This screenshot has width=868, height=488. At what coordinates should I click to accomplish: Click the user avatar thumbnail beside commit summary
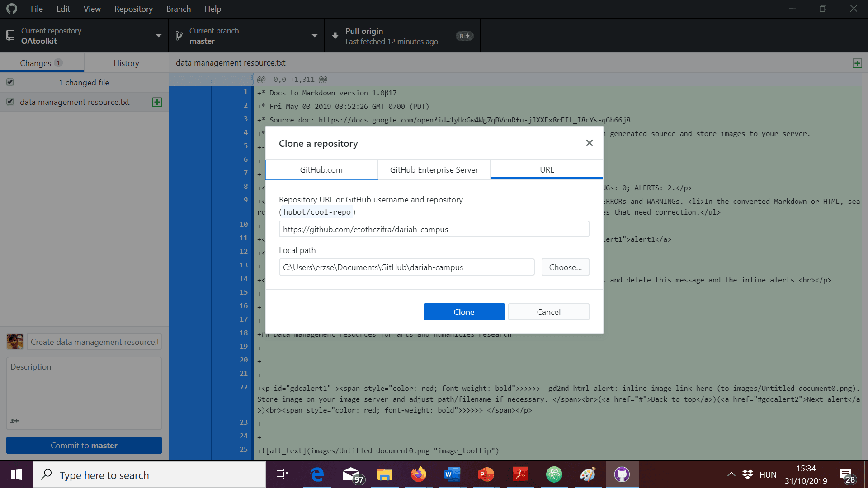[15, 342]
